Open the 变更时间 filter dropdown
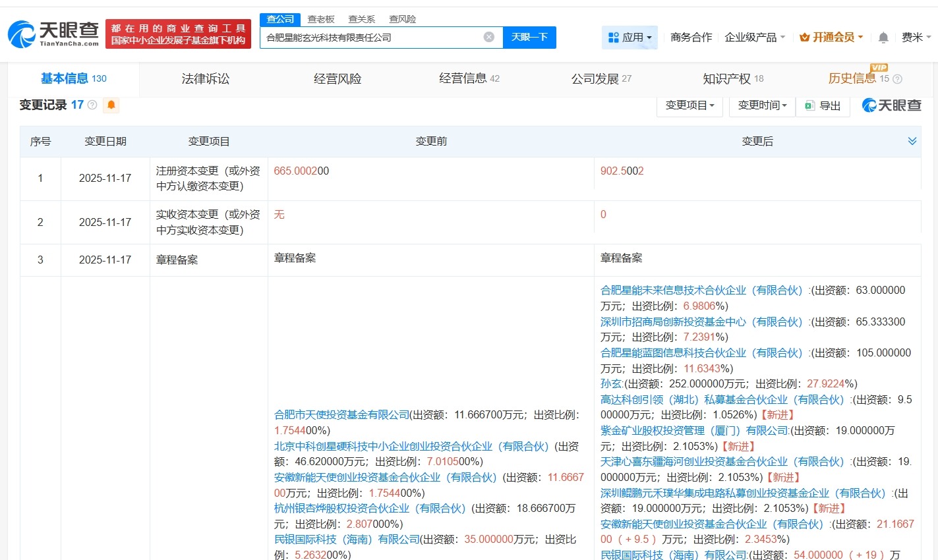Viewport: 938px width, 560px height. point(761,105)
